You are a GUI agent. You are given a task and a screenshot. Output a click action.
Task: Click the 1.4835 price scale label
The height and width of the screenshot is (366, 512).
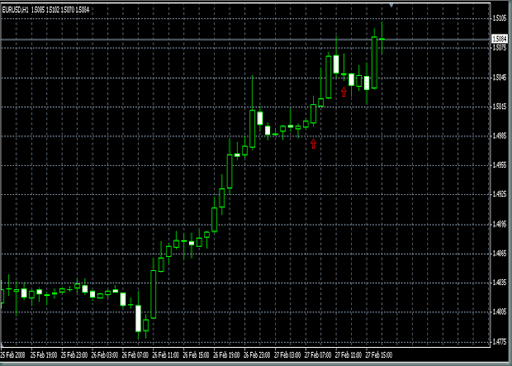[499, 282]
